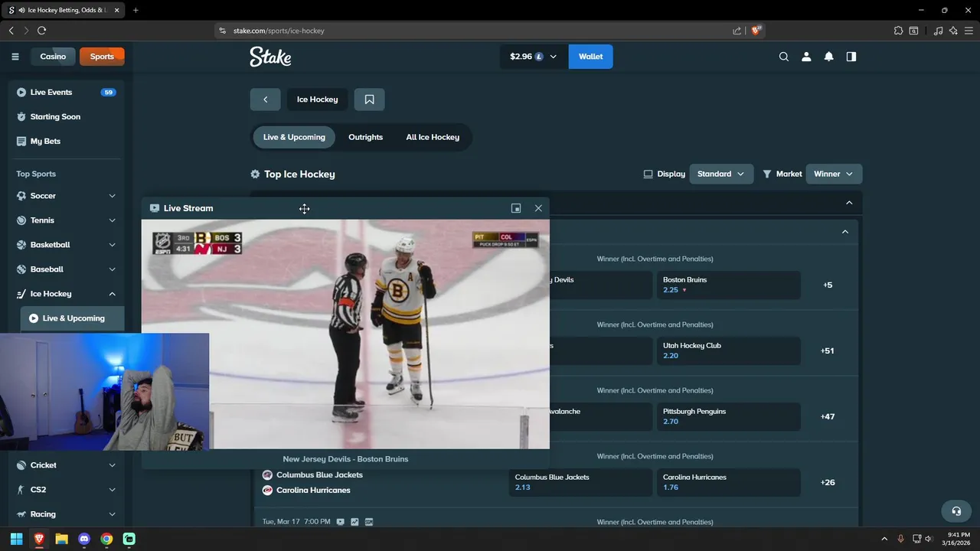Bet on Pittsburgh Penguins at 2.70
This screenshot has width=980, height=551.
(x=728, y=416)
